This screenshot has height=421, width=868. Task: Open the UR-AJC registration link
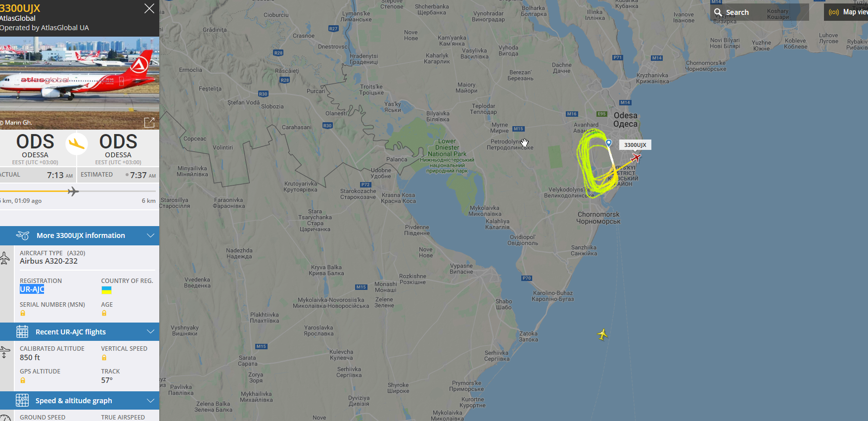pyautogui.click(x=32, y=289)
